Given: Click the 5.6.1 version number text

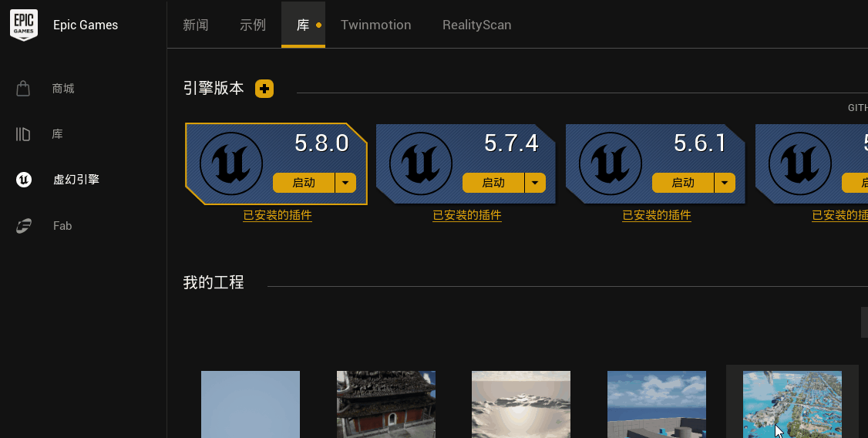Looking at the screenshot, I should [x=700, y=143].
